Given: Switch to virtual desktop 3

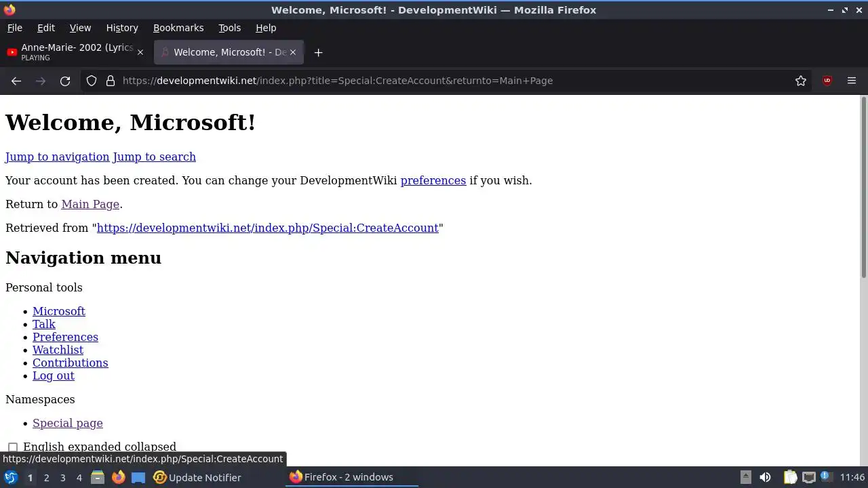Looking at the screenshot, I should coord(62,478).
